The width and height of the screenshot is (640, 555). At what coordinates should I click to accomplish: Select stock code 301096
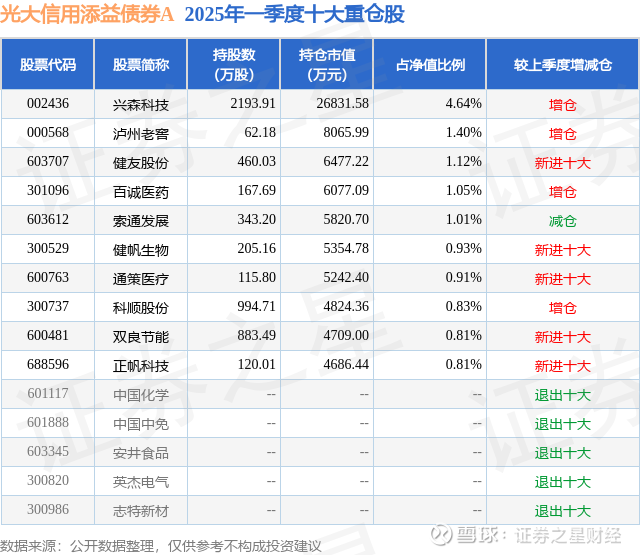click(x=48, y=191)
